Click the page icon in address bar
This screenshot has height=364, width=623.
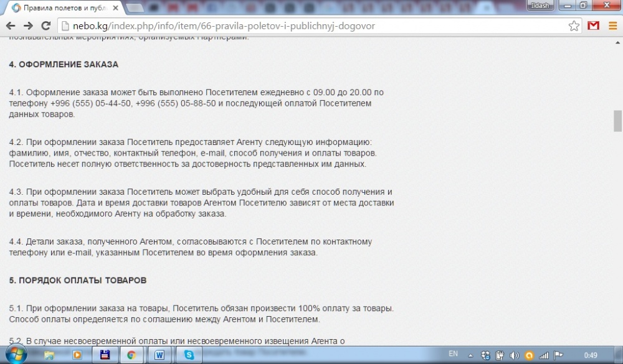(65, 26)
